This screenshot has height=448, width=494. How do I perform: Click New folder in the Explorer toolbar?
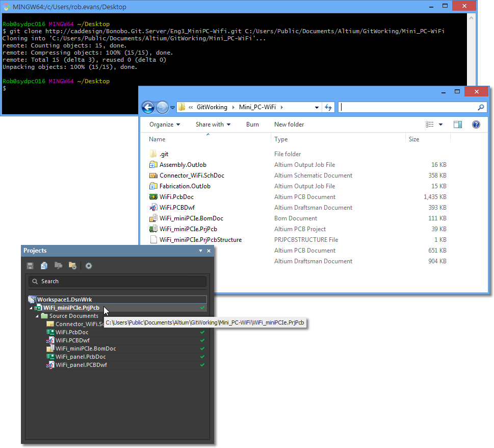coord(289,124)
